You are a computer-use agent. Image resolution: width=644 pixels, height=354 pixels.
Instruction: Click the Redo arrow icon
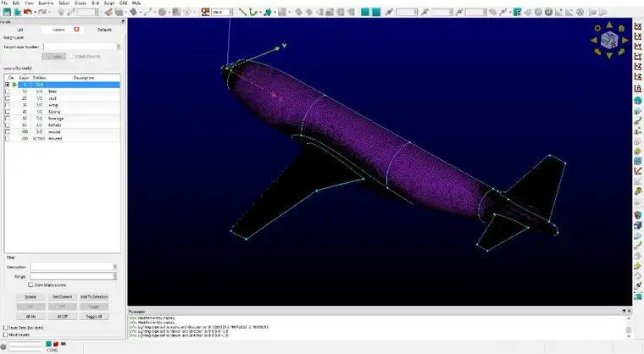[42, 12]
